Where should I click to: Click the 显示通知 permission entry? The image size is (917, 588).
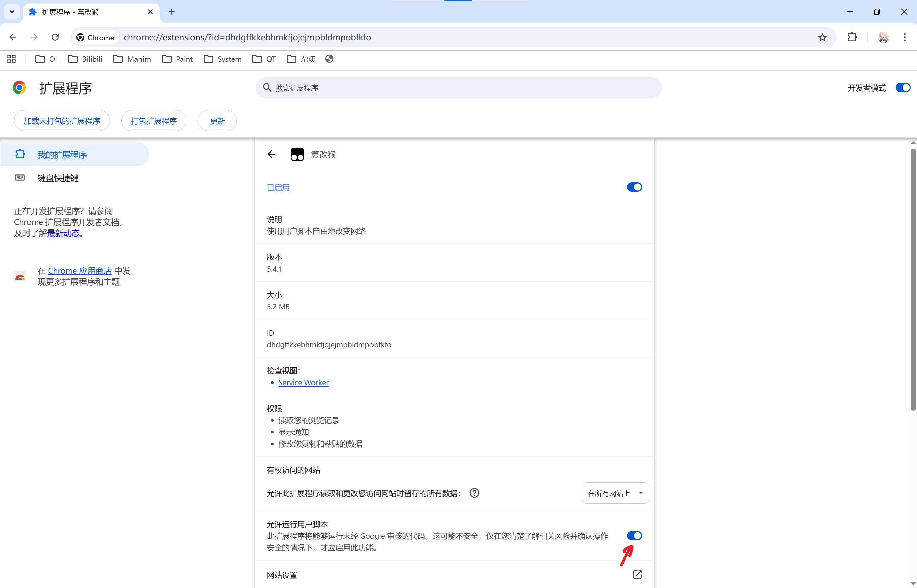[294, 432]
